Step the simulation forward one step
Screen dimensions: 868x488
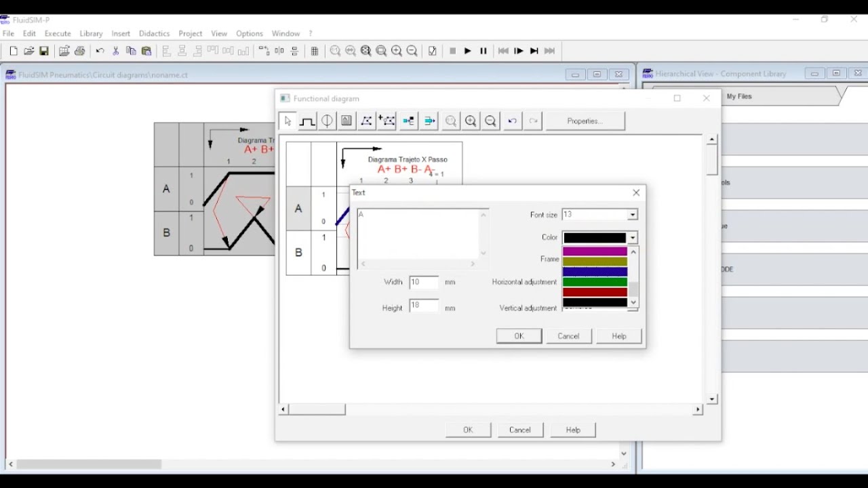[x=519, y=51]
